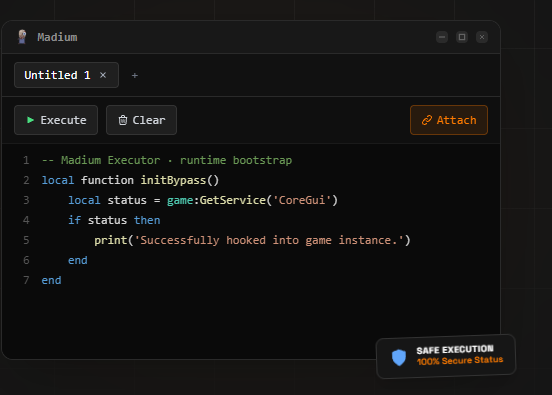Click the blue shield security icon
The image size is (552, 395).
[x=399, y=357]
